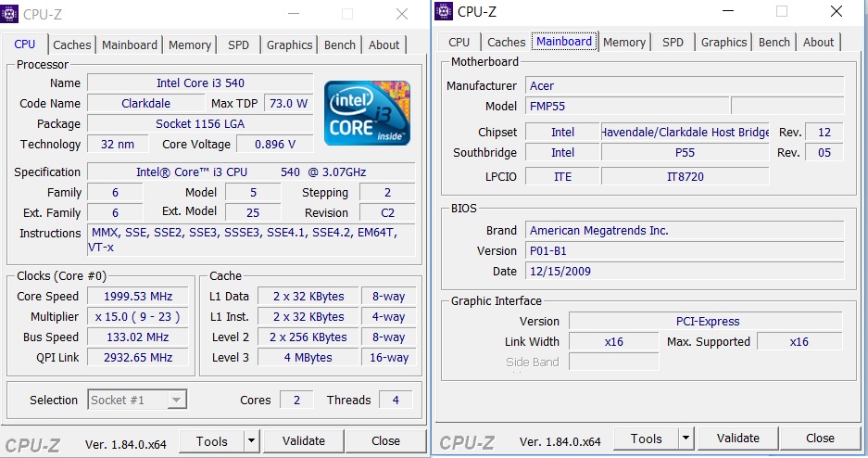The image size is (868, 458).
Task: Switch to CPU tab in the right window
Action: [x=459, y=42]
